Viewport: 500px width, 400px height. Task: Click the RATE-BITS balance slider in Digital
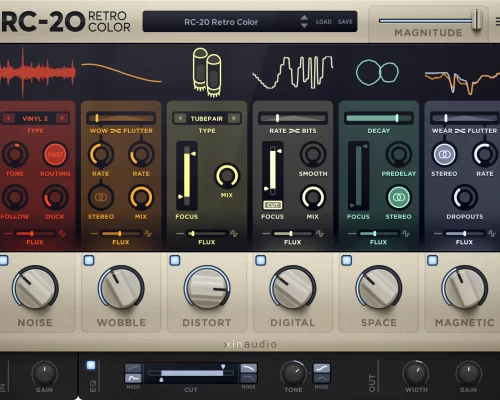pos(293,118)
